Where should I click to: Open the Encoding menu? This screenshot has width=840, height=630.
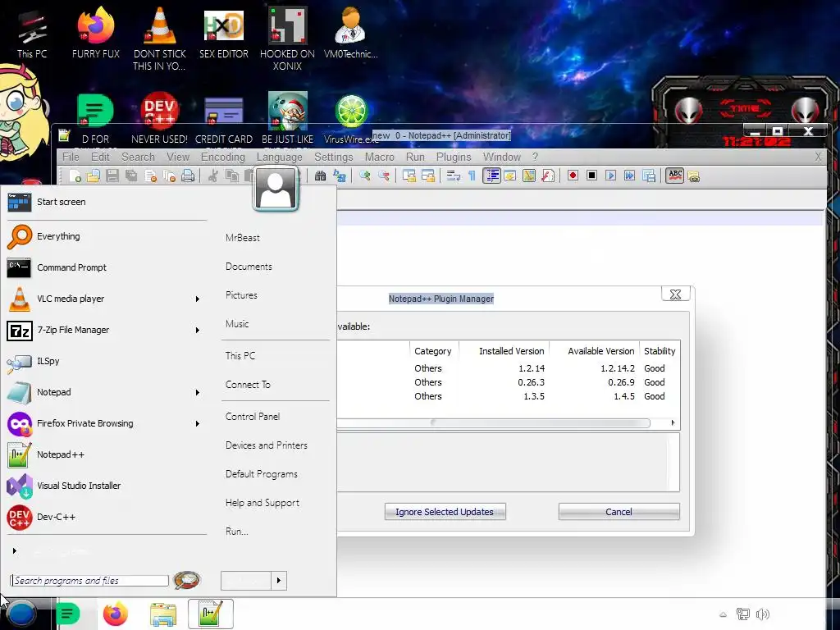pyautogui.click(x=223, y=157)
